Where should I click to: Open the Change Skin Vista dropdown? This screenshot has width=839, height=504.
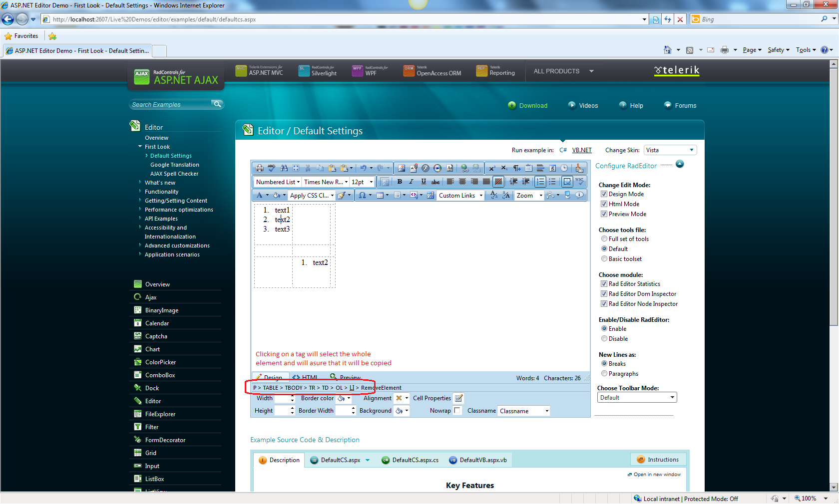click(670, 150)
